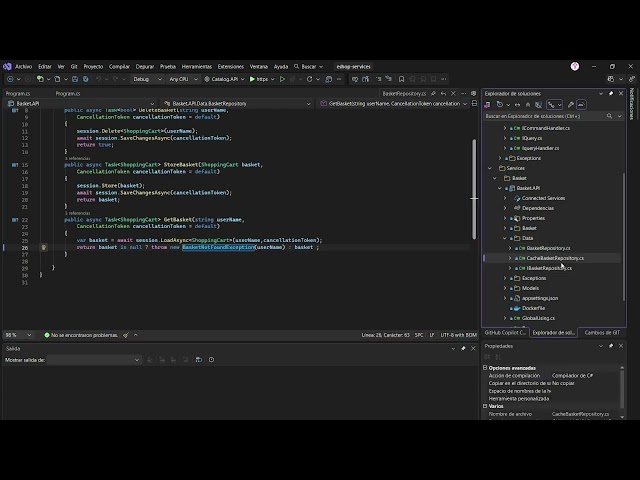This screenshot has width=640, height=480.
Task: Open the Any CPU platform dropdown
Action: point(183,79)
